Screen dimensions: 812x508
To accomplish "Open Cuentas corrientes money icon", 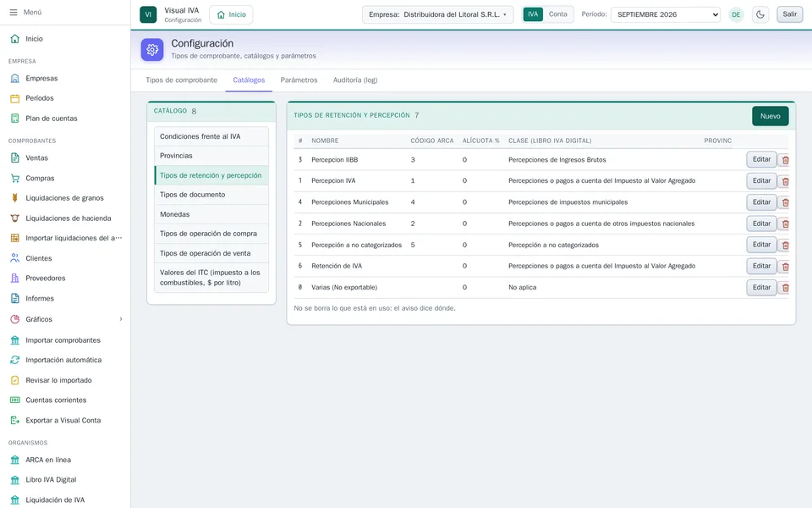I will pos(15,400).
